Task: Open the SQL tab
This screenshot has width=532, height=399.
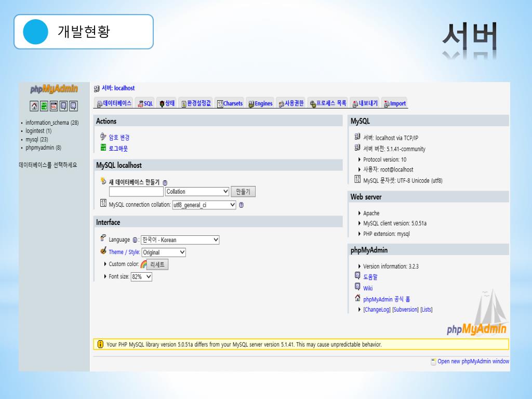Action: pyautogui.click(x=145, y=103)
